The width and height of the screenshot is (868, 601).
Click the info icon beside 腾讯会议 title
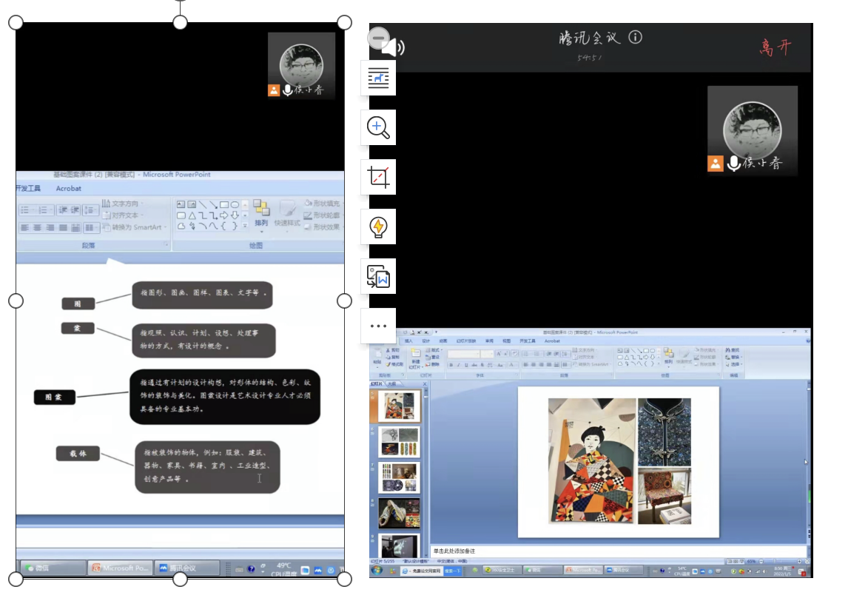pos(635,38)
